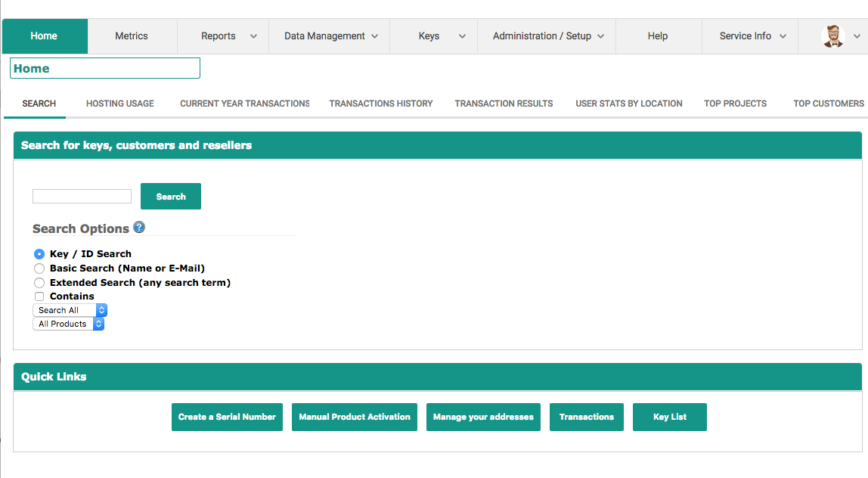This screenshot has width=868, height=478.
Task: Select the Key / ID Search radio button
Action: click(x=39, y=254)
